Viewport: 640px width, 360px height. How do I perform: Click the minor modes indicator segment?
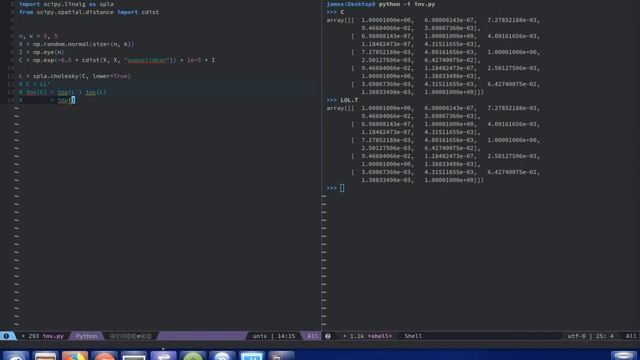pos(131,336)
